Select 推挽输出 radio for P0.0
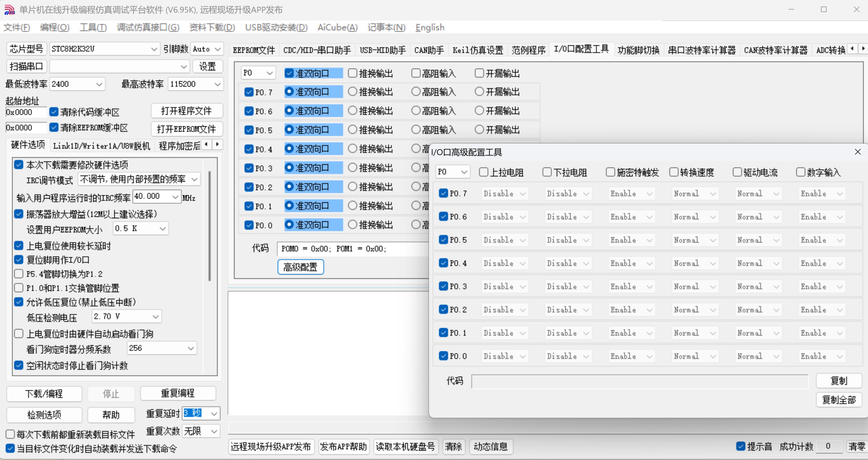Image resolution: width=868 pixels, height=460 pixels. pos(352,224)
